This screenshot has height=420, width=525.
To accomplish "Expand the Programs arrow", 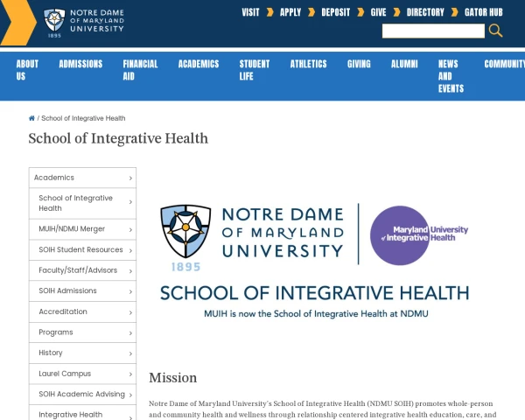I will pos(131,332).
